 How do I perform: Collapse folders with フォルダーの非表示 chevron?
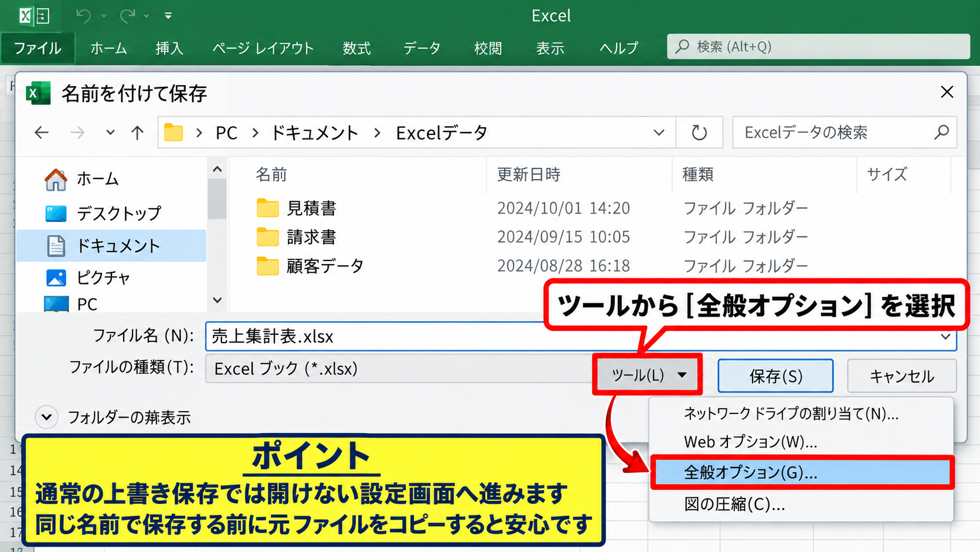pos(46,417)
